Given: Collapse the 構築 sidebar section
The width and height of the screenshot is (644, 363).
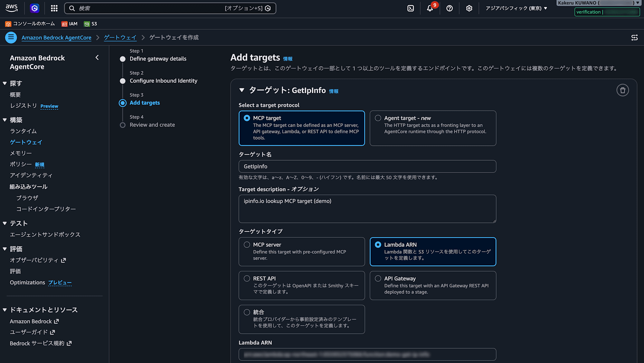Looking at the screenshot, I should point(5,120).
